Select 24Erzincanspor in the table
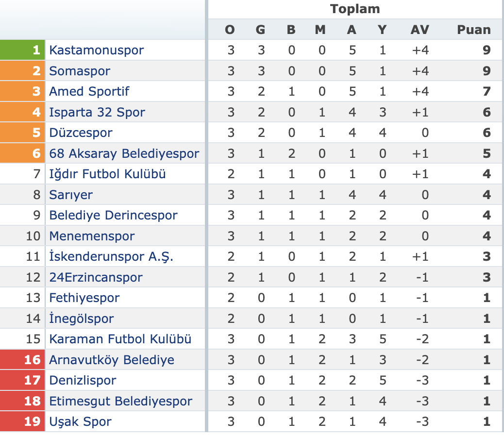Screen dimensions: 504x437 tap(96, 277)
